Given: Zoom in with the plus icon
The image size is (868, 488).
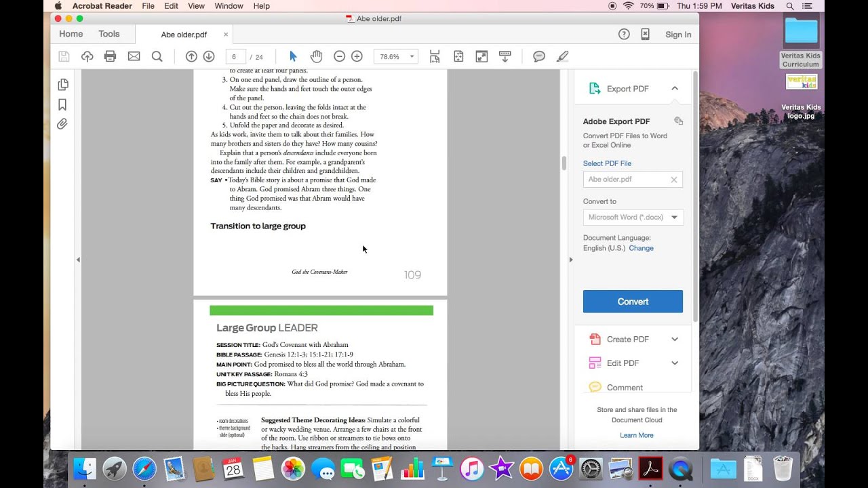Looking at the screenshot, I should pos(357,56).
